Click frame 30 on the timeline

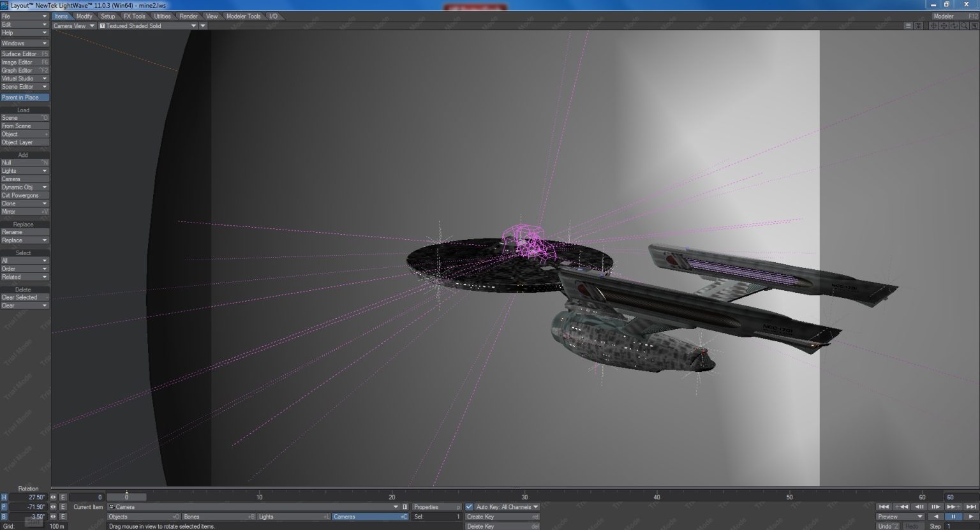(524, 497)
